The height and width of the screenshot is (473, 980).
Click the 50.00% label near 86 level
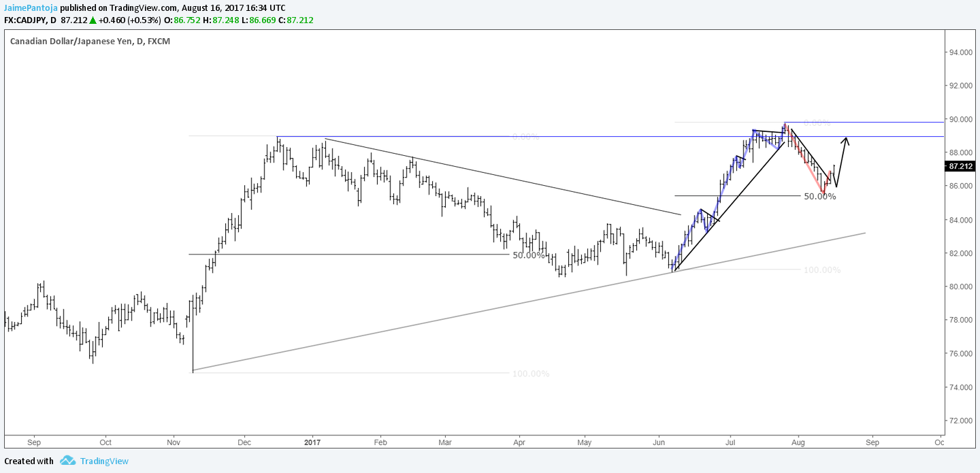coord(819,197)
